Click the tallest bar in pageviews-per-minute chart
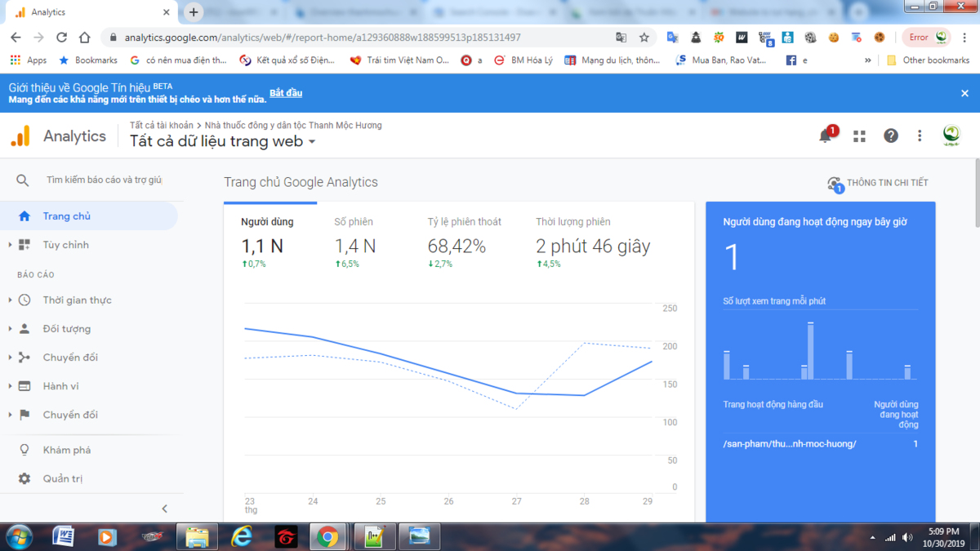The image size is (980, 551). click(x=811, y=351)
